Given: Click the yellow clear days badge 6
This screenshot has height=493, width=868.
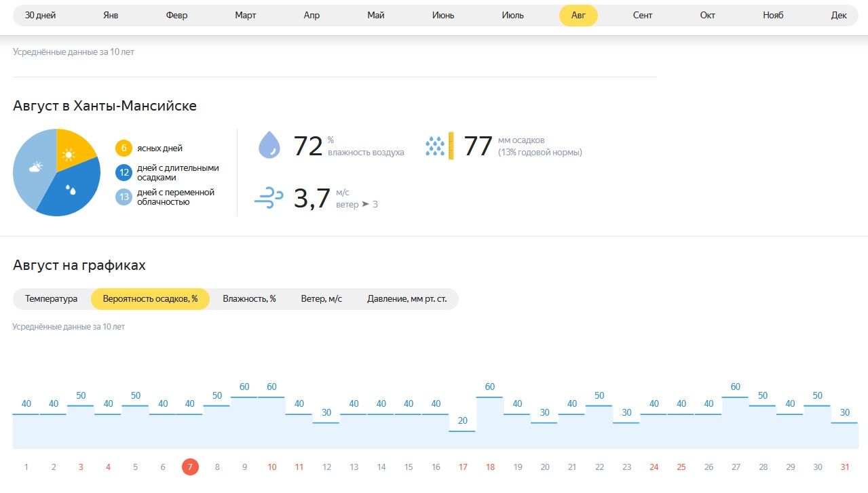Looking at the screenshot, I should pyautogui.click(x=124, y=149).
